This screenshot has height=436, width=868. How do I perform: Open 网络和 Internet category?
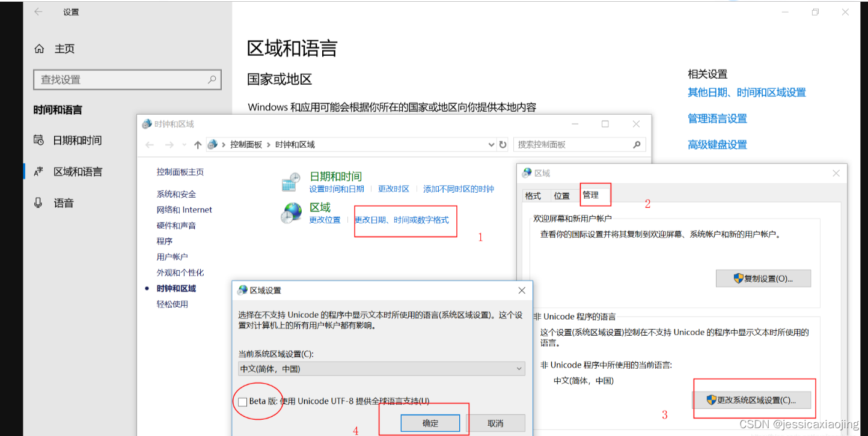pos(185,210)
